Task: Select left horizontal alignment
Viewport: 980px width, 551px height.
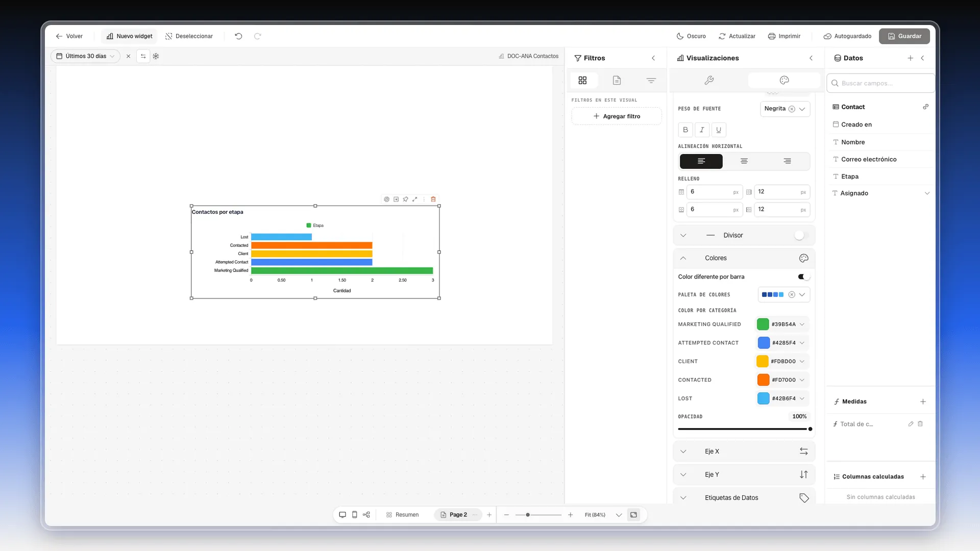Action: [701, 161]
